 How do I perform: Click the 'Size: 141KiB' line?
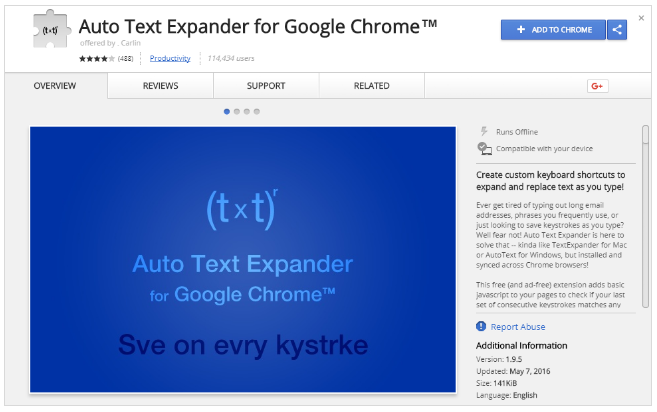(x=497, y=383)
